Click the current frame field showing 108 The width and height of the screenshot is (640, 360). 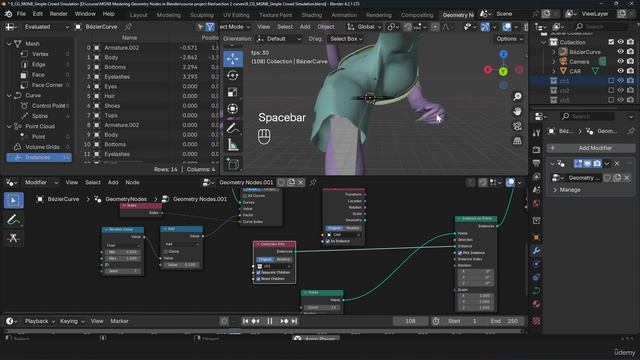coord(410,321)
